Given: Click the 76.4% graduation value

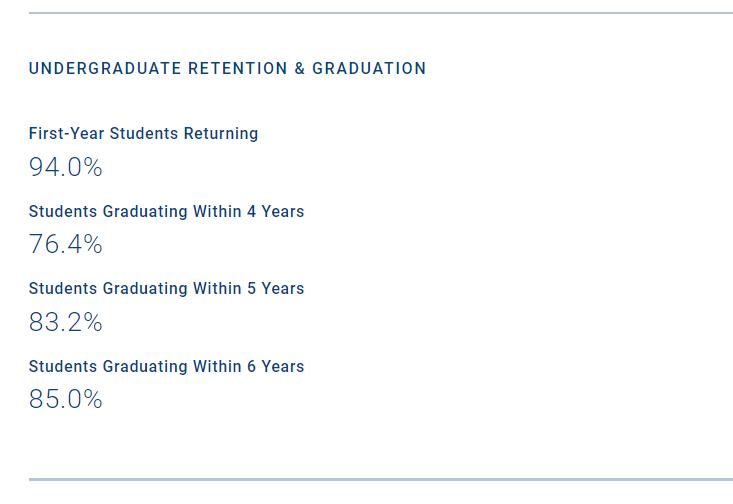Looking at the screenshot, I should click(66, 245).
